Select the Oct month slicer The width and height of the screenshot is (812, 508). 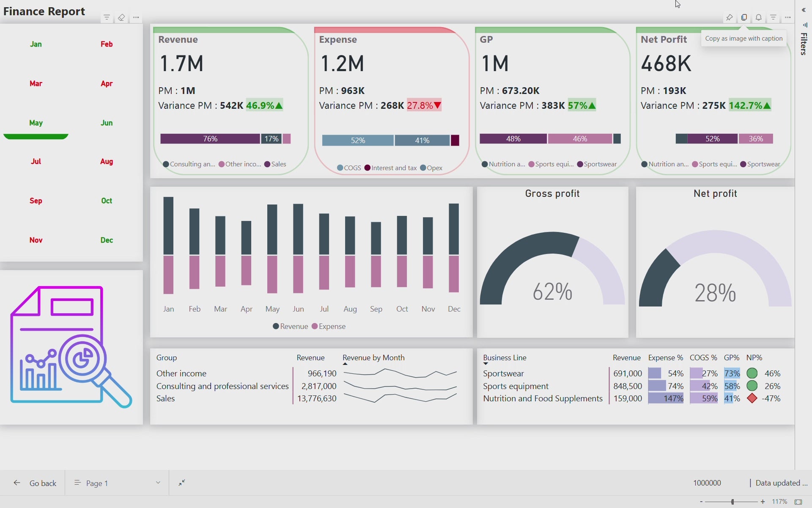click(x=107, y=201)
